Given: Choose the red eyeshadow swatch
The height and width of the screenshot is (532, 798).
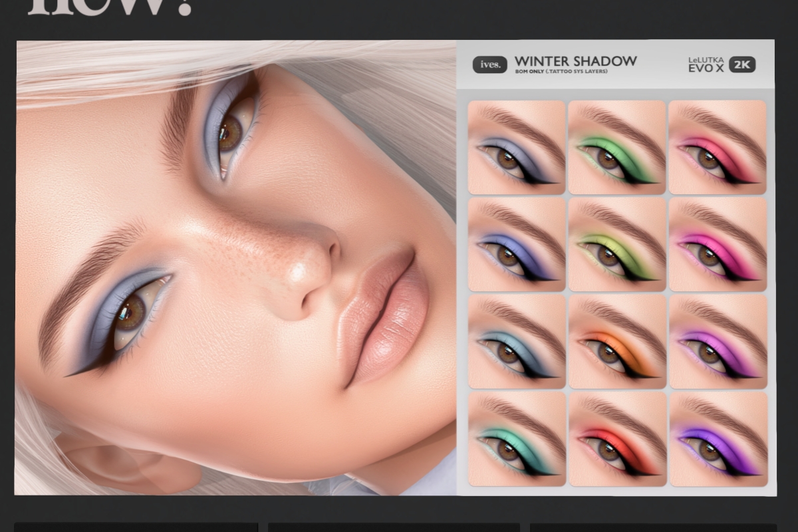Looking at the screenshot, I should [x=616, y=438].
